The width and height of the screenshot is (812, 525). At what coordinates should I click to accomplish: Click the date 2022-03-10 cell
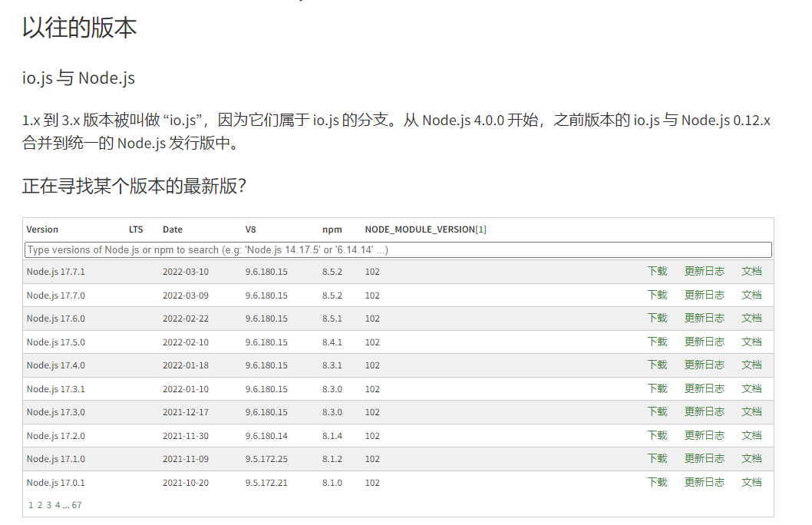(186, 271)
